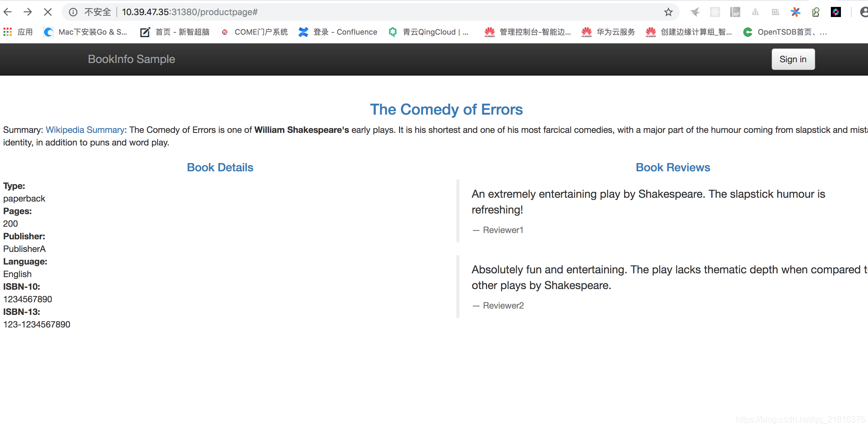868x427 pixels.
Task: Click the Sign in button
Action: point(793,59)
